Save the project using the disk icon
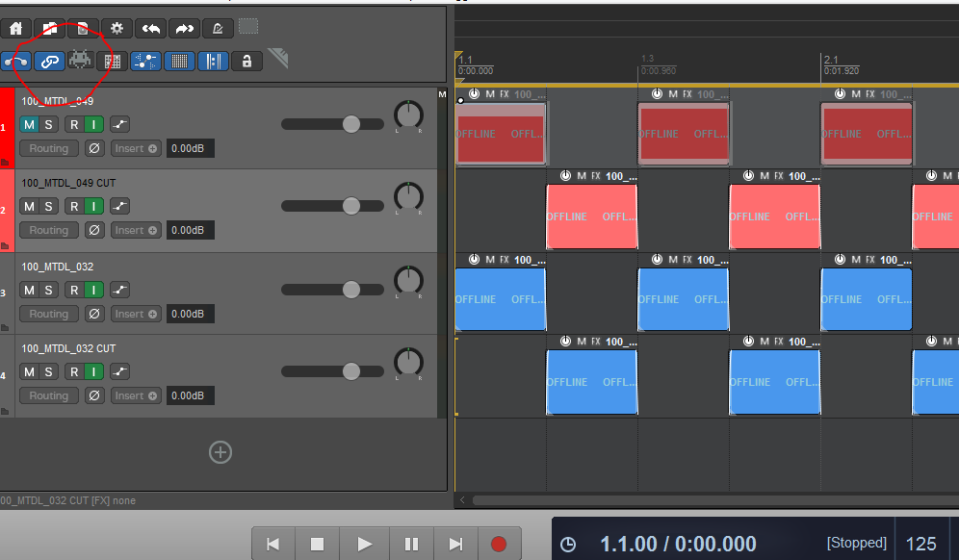 83,28
